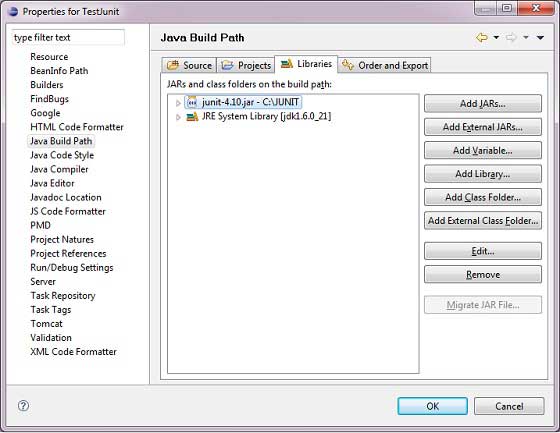
Task: Click the junit-4.10.jar file icon
Action: [192, 102]
